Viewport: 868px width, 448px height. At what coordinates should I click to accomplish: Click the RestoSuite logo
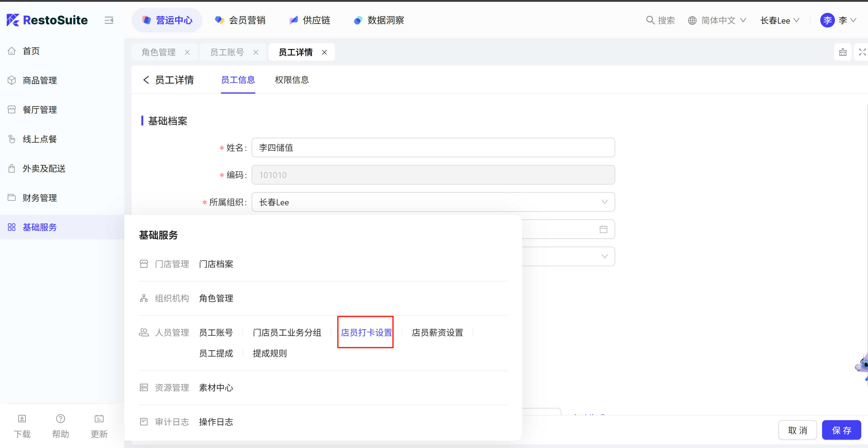[47, 20]
